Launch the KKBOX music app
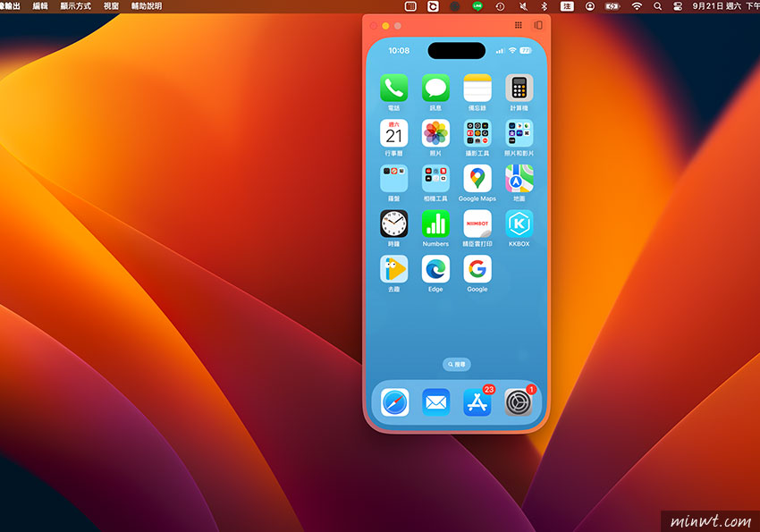The image size is (760, 532). pos(519,224)
